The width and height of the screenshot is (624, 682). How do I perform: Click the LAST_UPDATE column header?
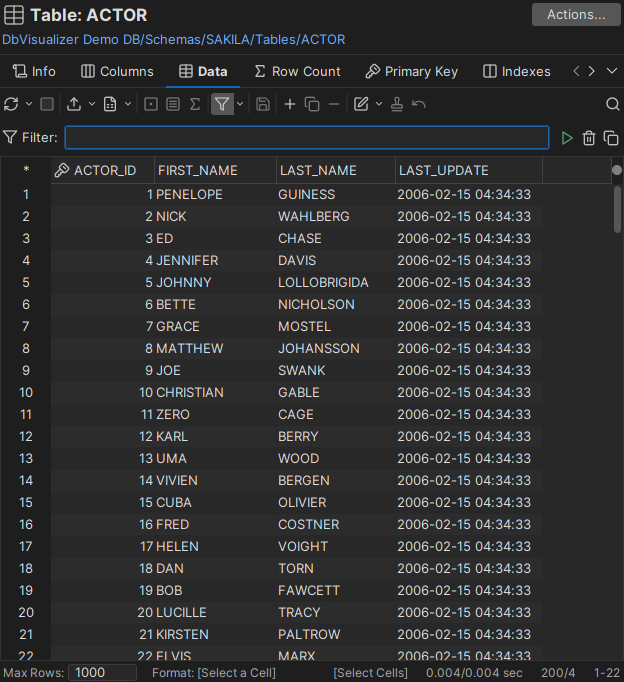469,170
